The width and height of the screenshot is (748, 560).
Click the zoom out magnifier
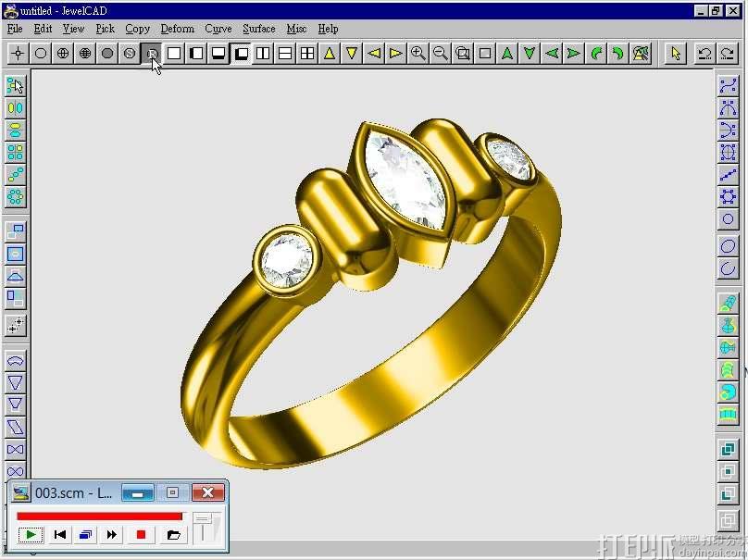(x=441, y=53)
